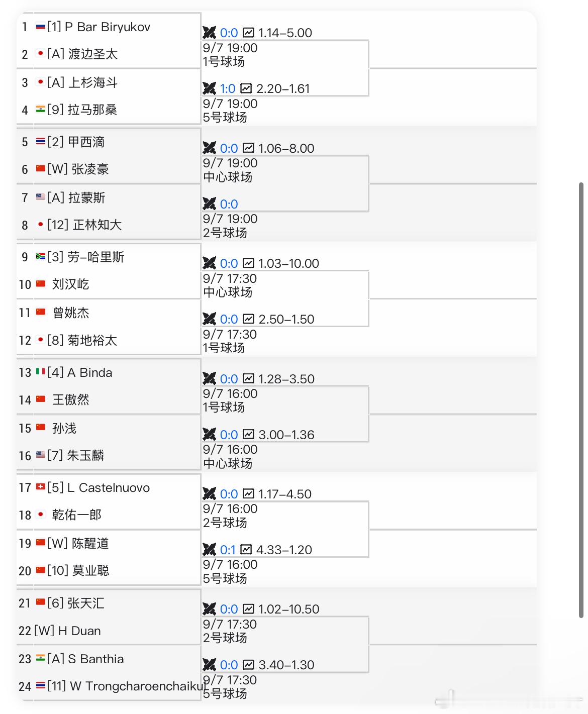Click the vertical scrollbar on the right
The height and width of the screenshot is (714, 588).
(x=581, y=400)
